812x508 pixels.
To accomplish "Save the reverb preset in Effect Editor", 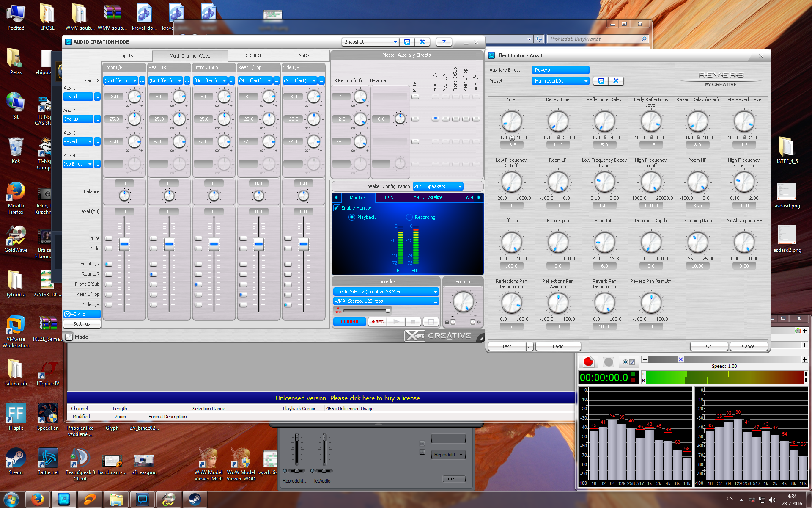I will coord(601,81).
